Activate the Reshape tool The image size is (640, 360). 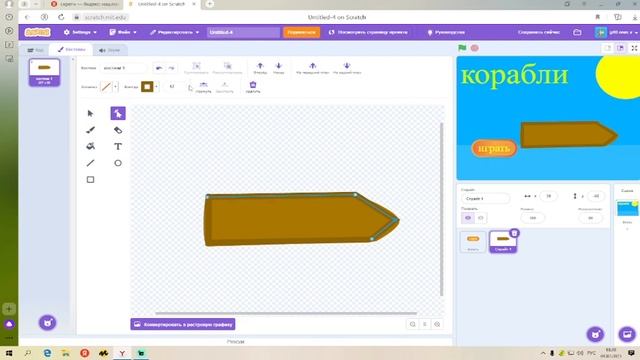point(118,113)
